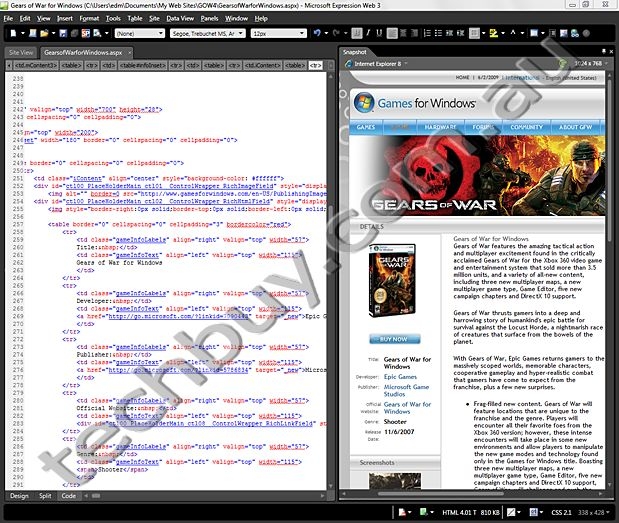Click the Epic Games link in preview
This screenshot has width=619, height=523.
[x=400, y=377]
